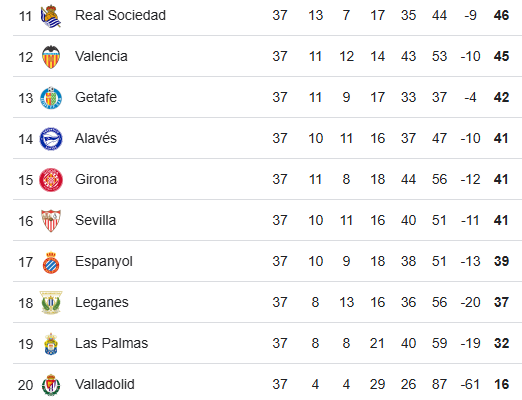Open the Real Sociedad team link
The height and width of the screenshot is (400, 522).
coord(120,15)
